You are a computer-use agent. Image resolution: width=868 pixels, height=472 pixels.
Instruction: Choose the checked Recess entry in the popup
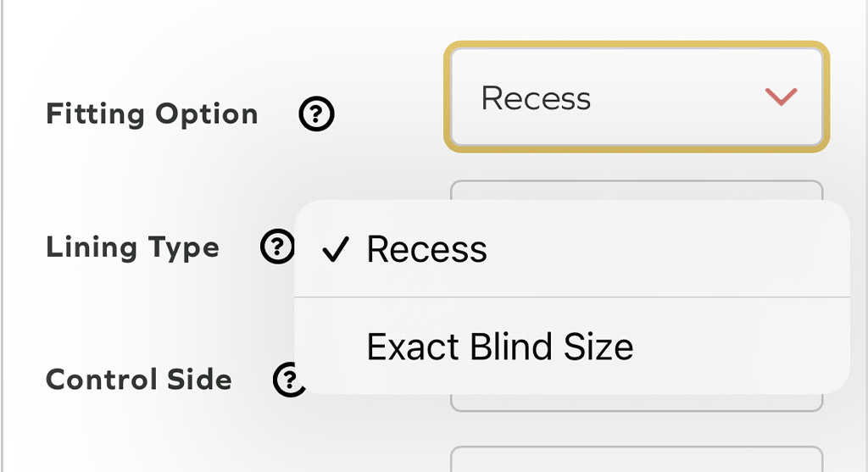(x=427, y=250)
